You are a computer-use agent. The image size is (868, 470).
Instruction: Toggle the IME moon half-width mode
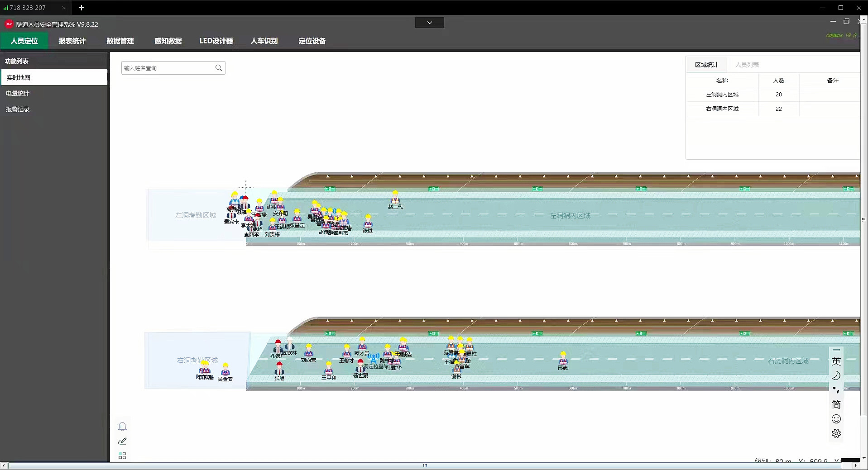click(x=836, y=375)
